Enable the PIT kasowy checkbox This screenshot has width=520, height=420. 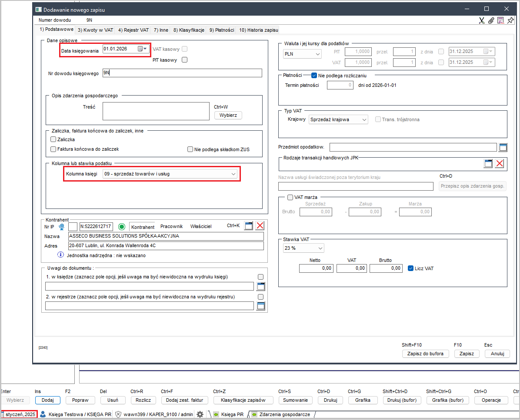tap(184, 60)
